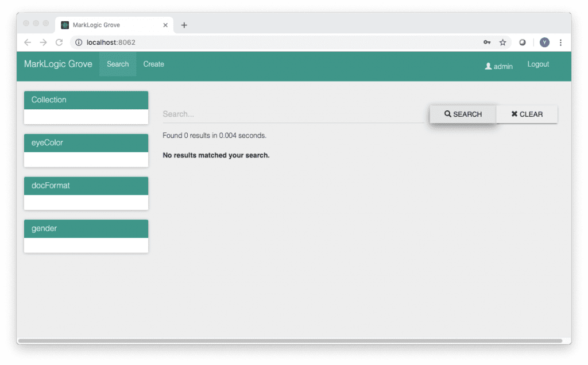Open the Create nav tab
Image resolution: width=588 pixels, height=365 pixels.
tap(153, 64)
